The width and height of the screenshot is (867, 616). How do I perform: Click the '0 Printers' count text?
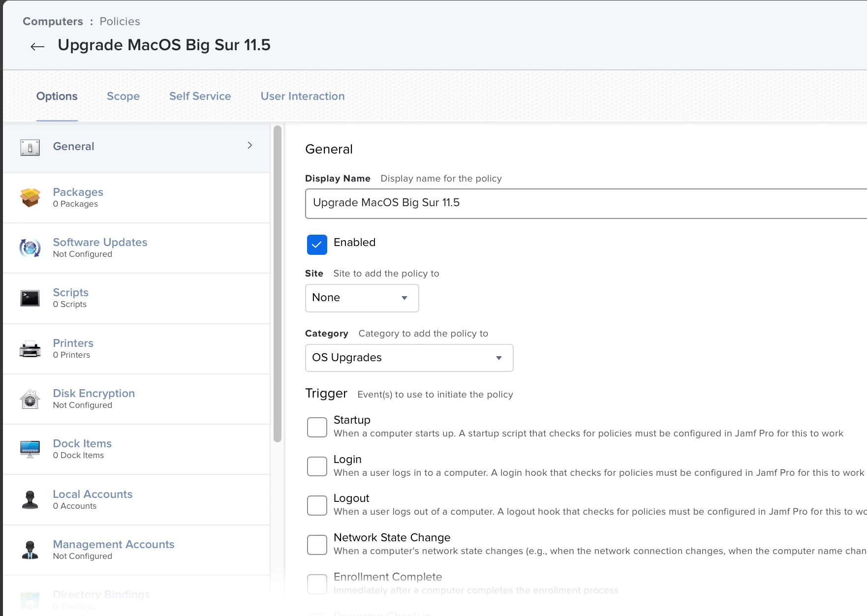72,355
